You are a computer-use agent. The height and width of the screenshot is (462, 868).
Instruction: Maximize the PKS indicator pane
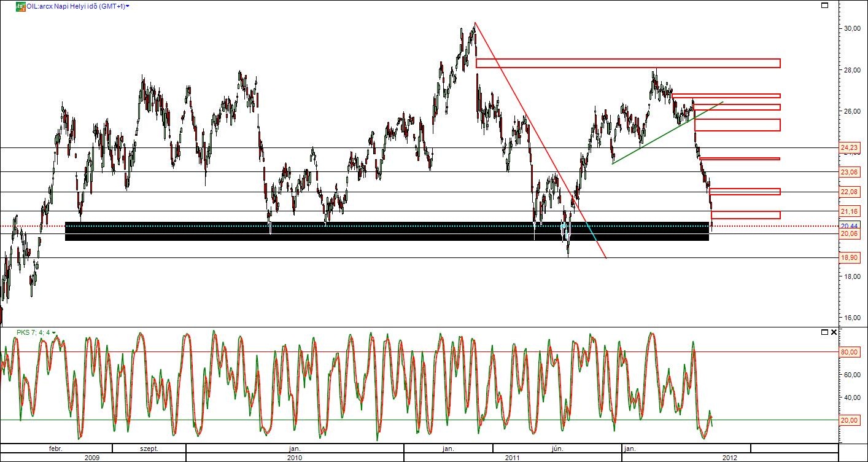[x=824, y=332]
